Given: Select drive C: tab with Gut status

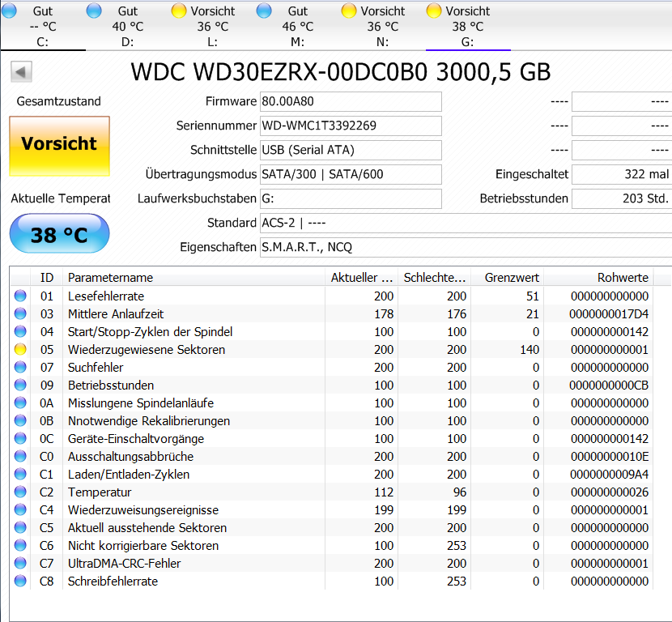Looking at the screenshot, I should tap(43, 26).
